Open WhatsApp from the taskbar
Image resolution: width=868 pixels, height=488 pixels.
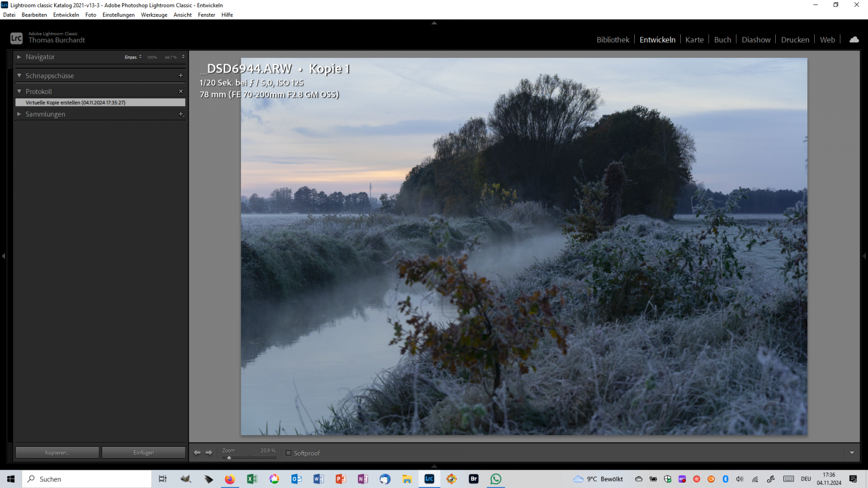point(496,479)
